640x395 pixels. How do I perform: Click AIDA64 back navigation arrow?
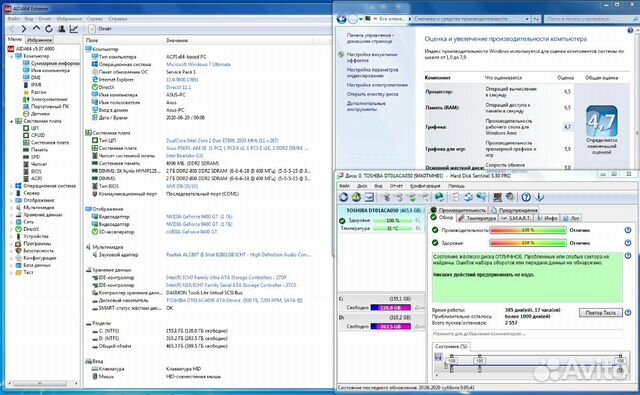point(11,29)
